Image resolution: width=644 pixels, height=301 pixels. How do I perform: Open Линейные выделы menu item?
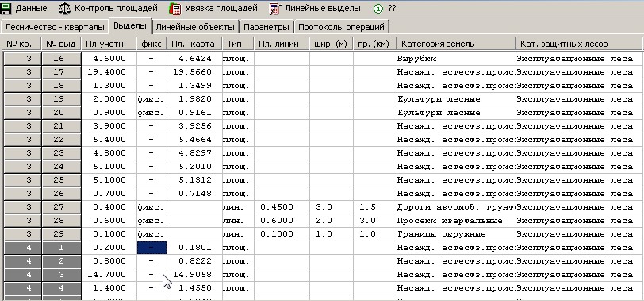tap(323, 8)
